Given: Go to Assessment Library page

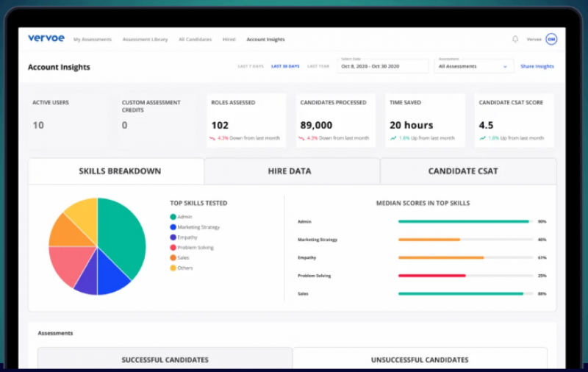Looking at the screenshot, I should [145, 39].
